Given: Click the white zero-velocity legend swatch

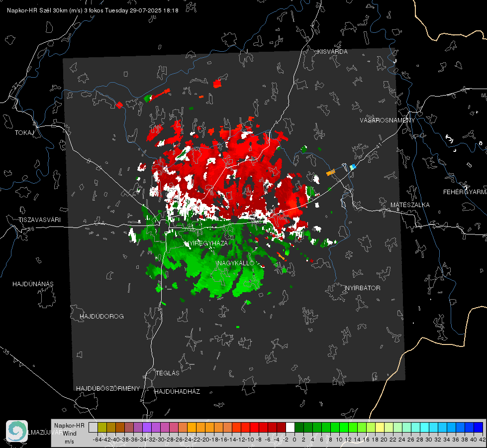Looking at the screenshot, I should (x=290, y=427).
